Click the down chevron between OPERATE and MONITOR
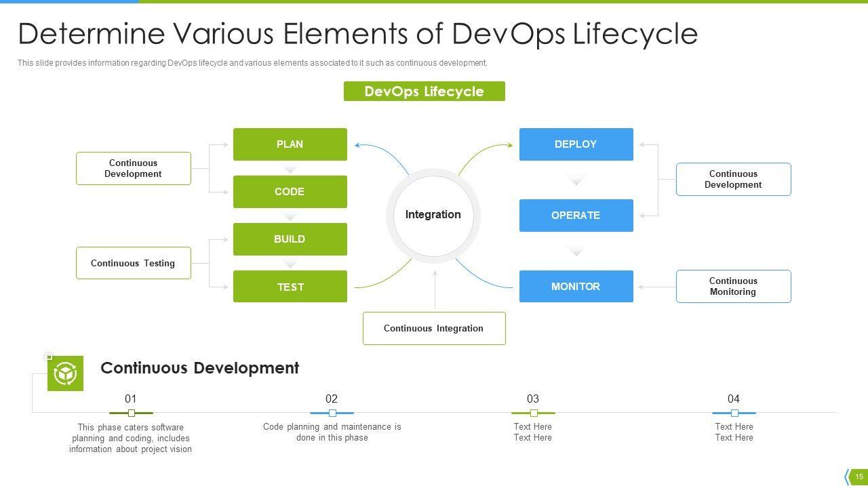Image resolution: width=868 pixels, height=488 pixels. (576, 251)
